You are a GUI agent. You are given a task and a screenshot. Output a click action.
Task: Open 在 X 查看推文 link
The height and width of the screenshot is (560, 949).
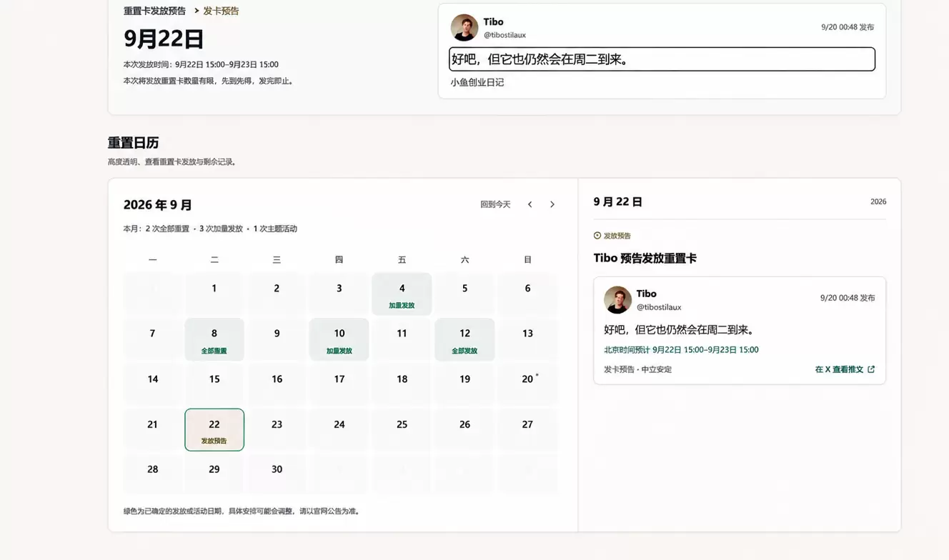[845, 369]
